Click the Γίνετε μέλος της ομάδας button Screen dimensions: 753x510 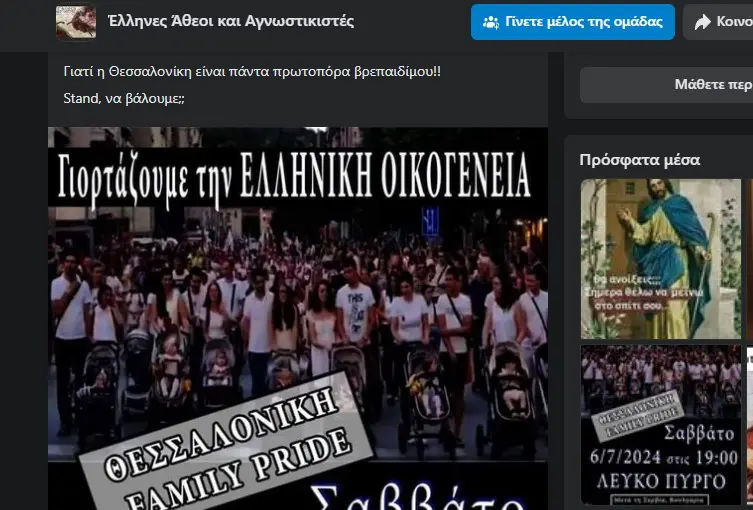tap(573, 22)
